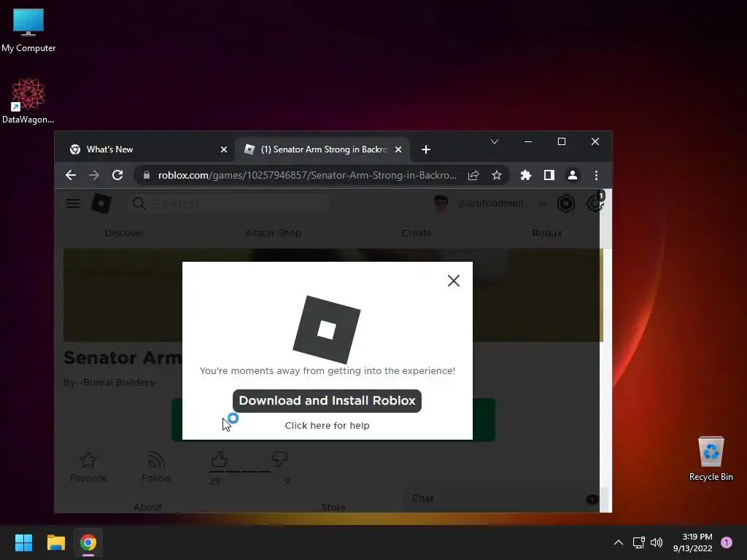
Task: Open My Computer desktop icon
Action: [x=28, y=30]
